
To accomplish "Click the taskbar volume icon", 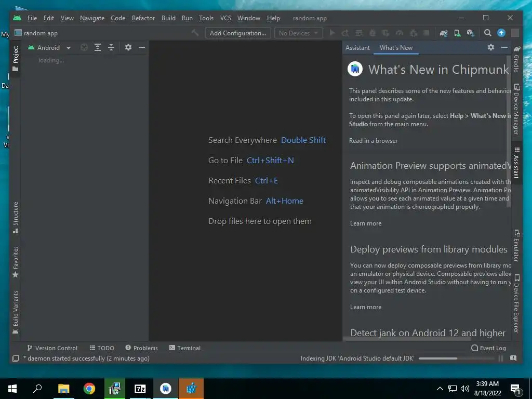I will pyautogui.click(x=465, y=389).
